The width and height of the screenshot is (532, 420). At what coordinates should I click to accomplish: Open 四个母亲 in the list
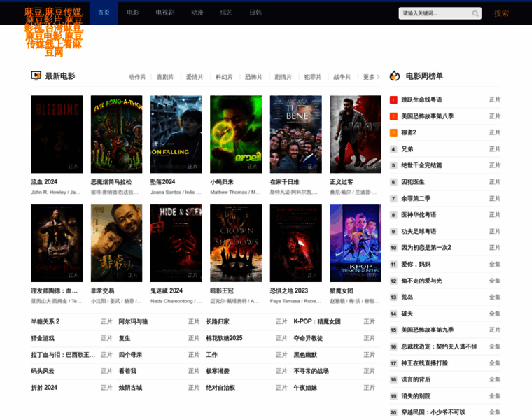coord(130,355)
